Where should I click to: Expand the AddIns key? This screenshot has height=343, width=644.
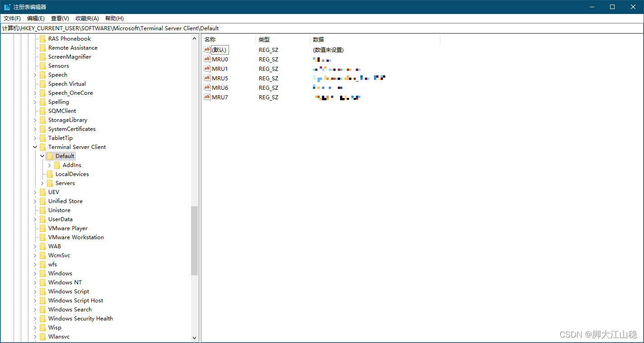pos(50,165)
